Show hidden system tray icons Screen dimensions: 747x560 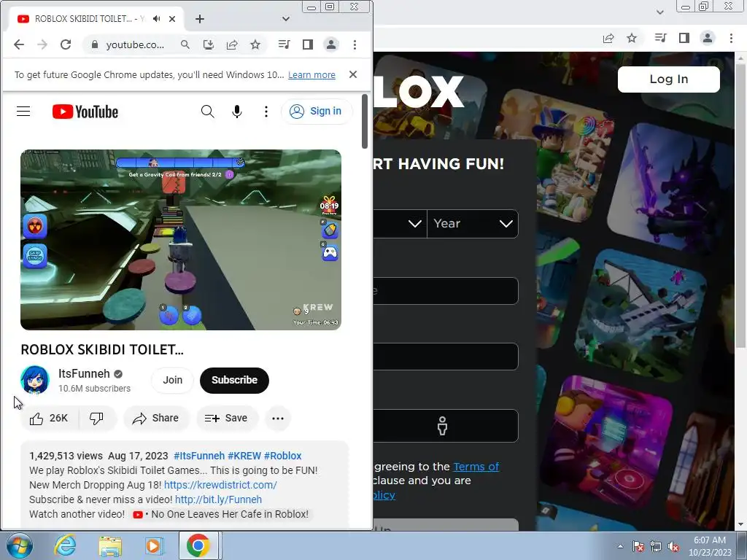pos(620,546)
